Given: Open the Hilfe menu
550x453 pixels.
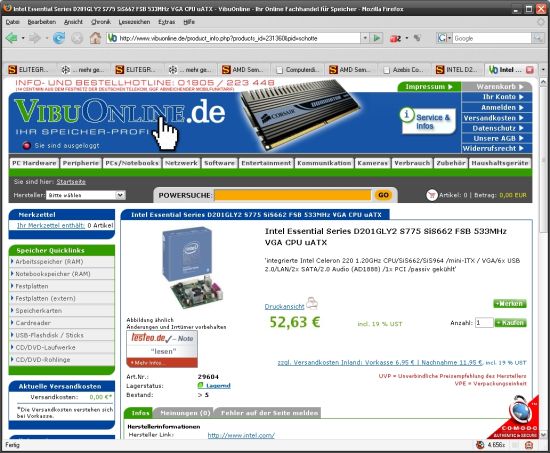Looking at the screenshot, I should coord(189,22).
